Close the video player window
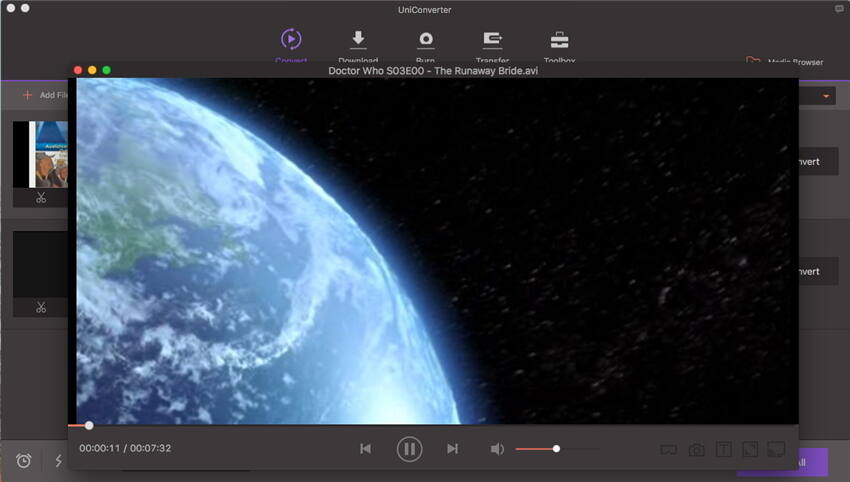This screenshot has width=850, height=482. (x=78, y=70)
